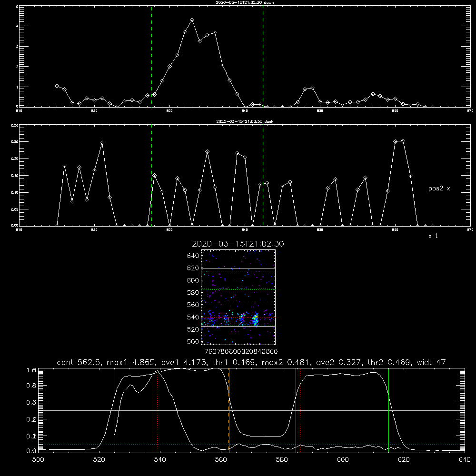The width and height of the screenshot is (476, 476).
Task: Click the green line near 585 in bottom plot
Action: click(x=296, y=410)
